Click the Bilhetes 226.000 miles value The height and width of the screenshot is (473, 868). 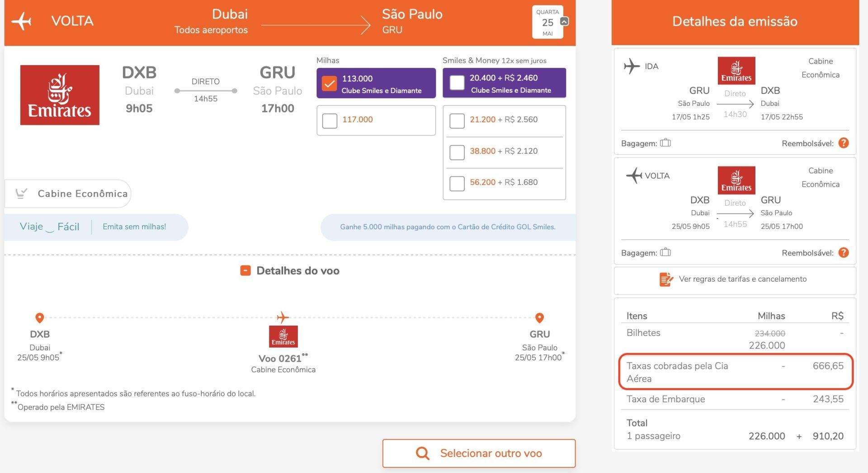point(767,345)
